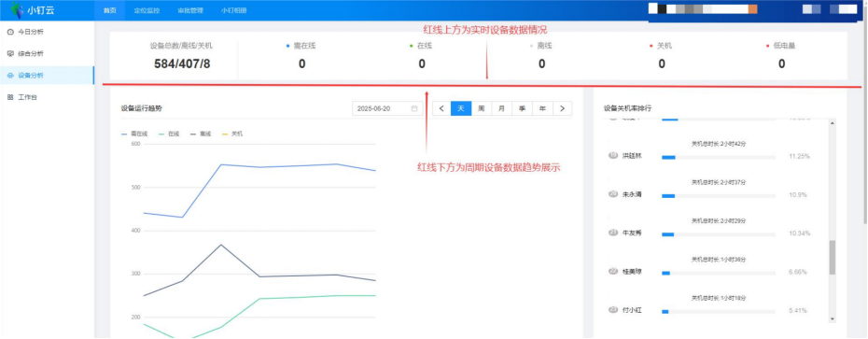868x339 pixels.
Task: Select the 年 period button
Action: point(542,108)
